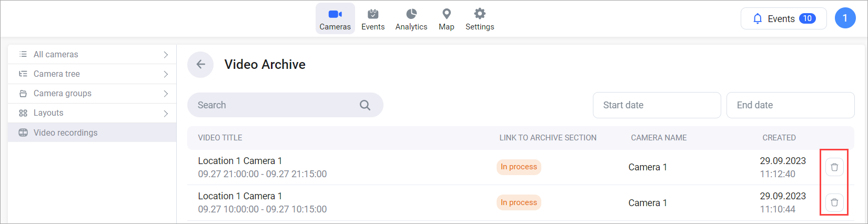Image resolution: width=868 pixels, height=224 pixels.
Task: Open the End date picker
Action: pos(790,105)
